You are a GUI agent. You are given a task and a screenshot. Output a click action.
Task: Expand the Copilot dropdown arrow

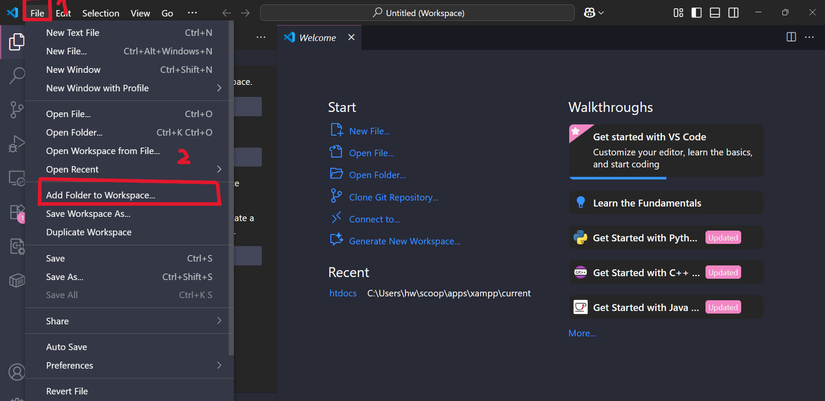coord(601,13)
